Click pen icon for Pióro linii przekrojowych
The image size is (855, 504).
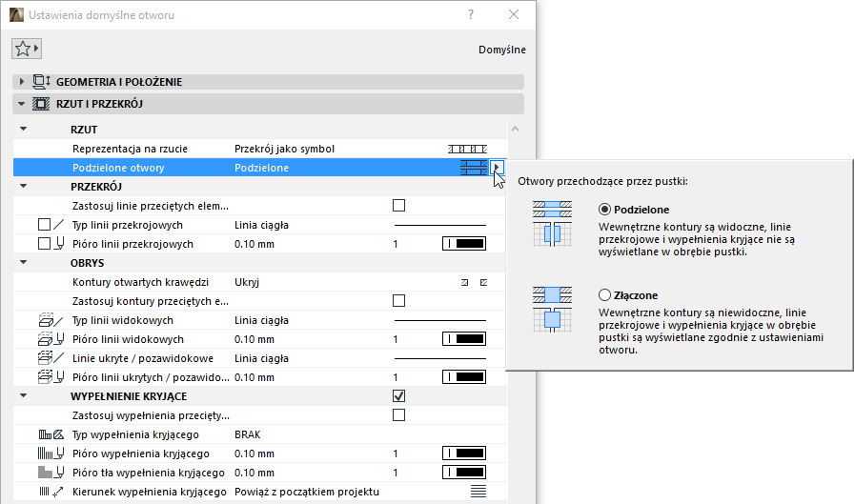pos(59,244)
